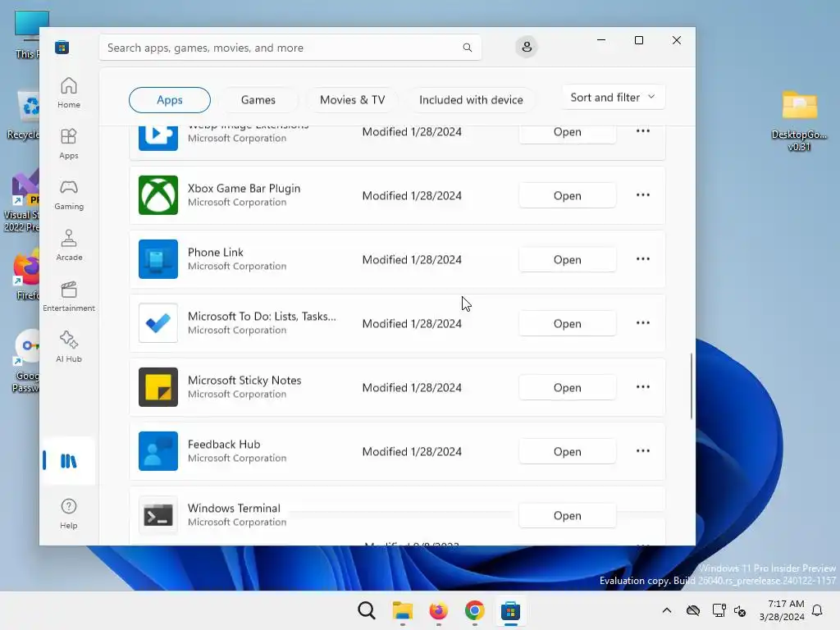Open Microsoft To Do with Open button
This screenshot has height=630, width=840.
tap(568, 323)
